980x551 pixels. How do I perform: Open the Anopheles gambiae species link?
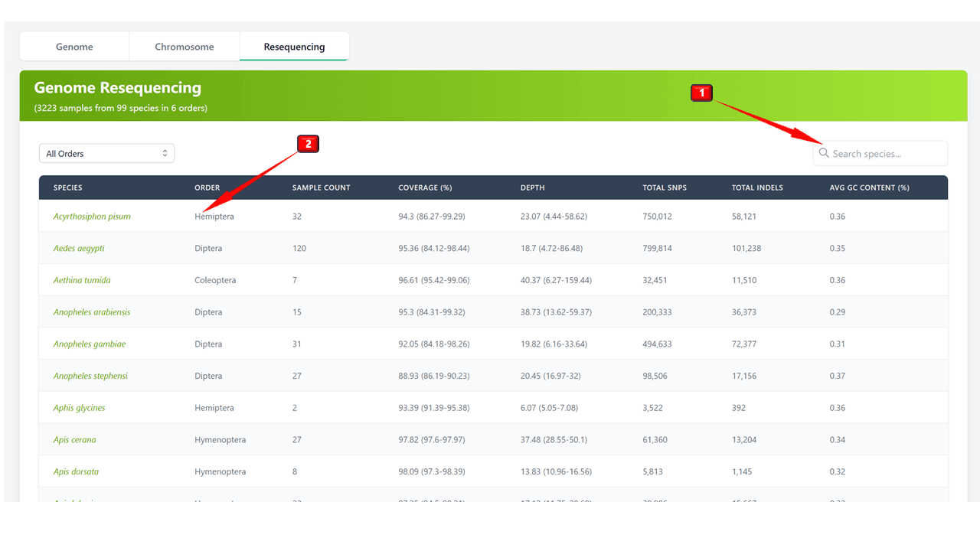(x=90, y=344)
